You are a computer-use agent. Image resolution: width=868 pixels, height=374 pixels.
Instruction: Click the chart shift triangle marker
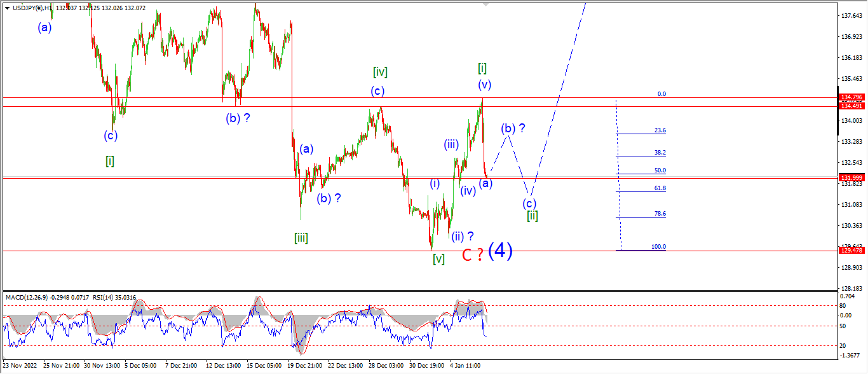487,4
